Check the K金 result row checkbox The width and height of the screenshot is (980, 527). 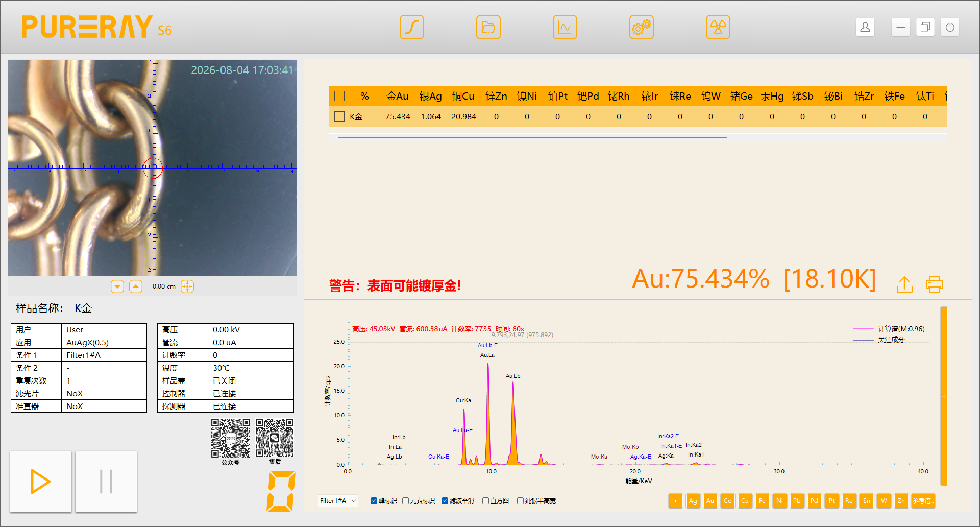click(x=339, y=116)
